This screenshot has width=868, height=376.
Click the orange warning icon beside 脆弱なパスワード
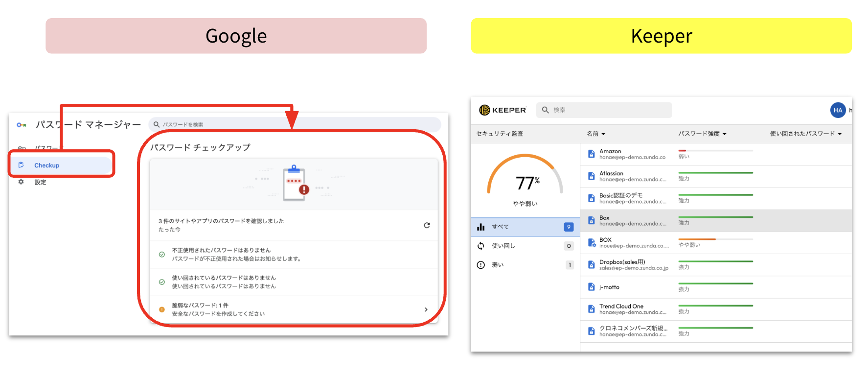pos(162,309)
